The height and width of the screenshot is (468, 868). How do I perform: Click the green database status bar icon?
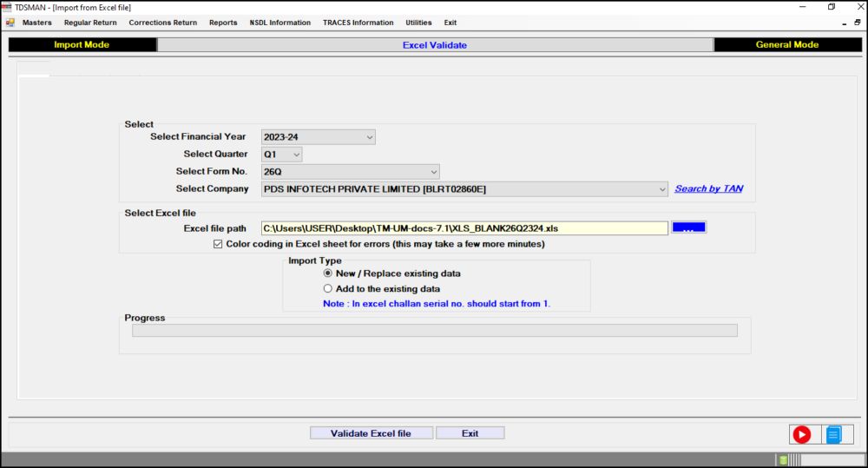tap(783, 459)
